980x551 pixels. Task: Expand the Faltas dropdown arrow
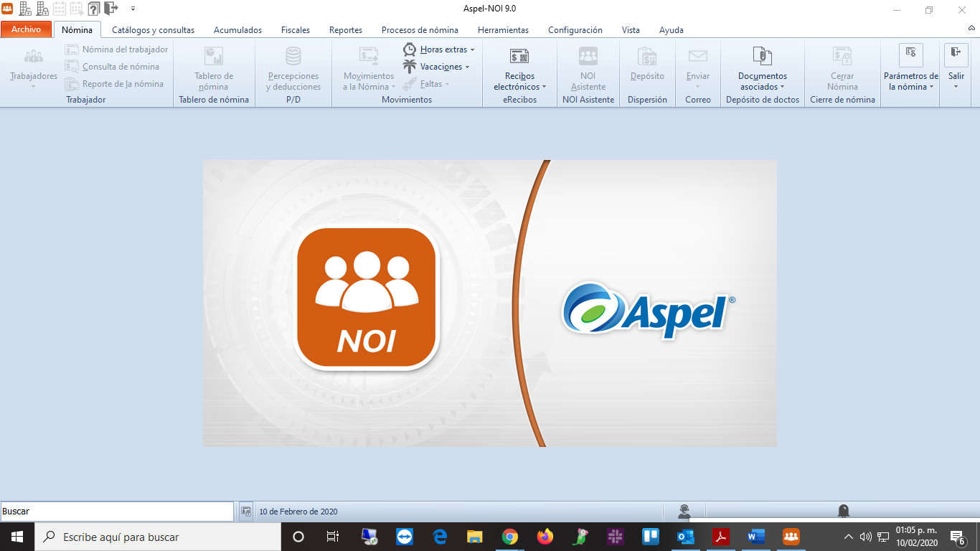[448, 84]
